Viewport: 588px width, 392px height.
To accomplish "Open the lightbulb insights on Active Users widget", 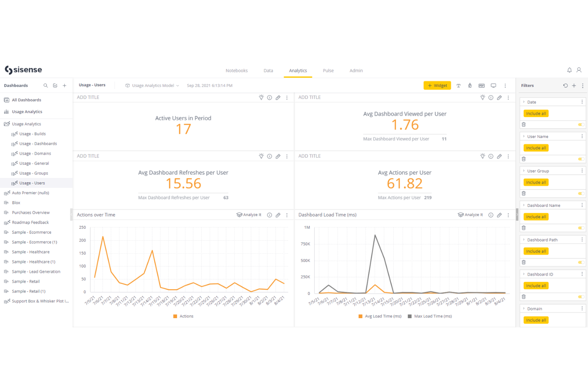I will click(x=261, y=97).
